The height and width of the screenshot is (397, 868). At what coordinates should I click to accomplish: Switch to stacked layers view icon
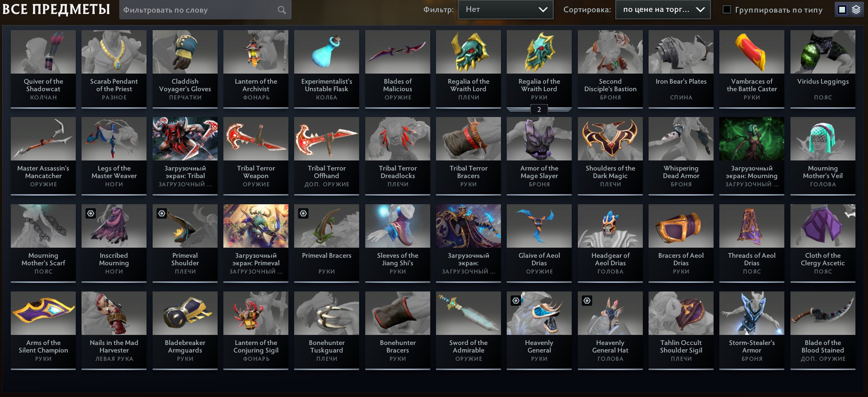(856, 10)
